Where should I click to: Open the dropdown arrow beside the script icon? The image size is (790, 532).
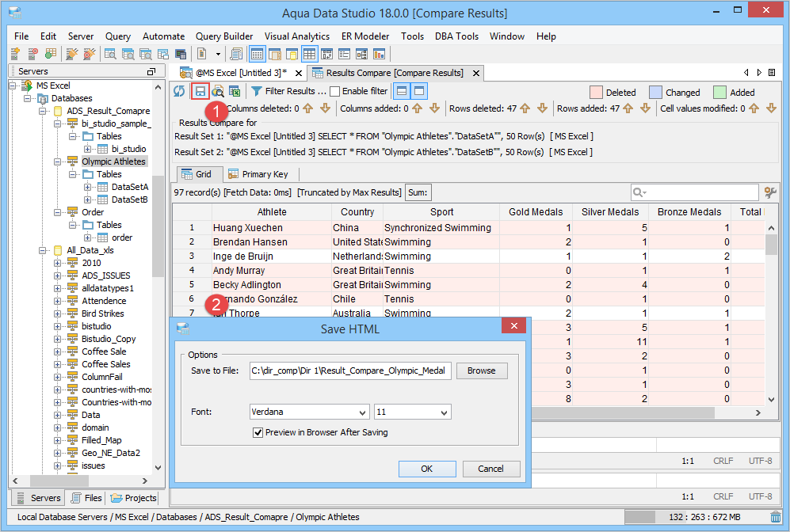pyautogui.click(x=218, y=54)
